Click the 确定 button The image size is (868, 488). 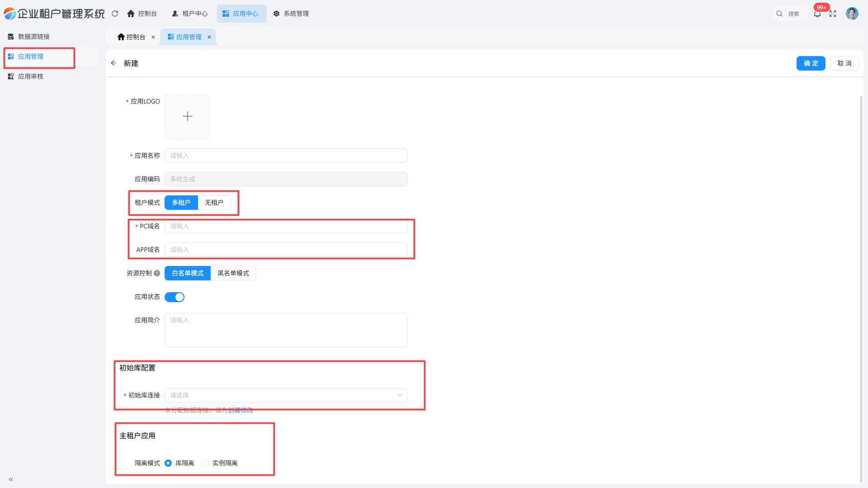pyautogui.click(x=811, y=63)
